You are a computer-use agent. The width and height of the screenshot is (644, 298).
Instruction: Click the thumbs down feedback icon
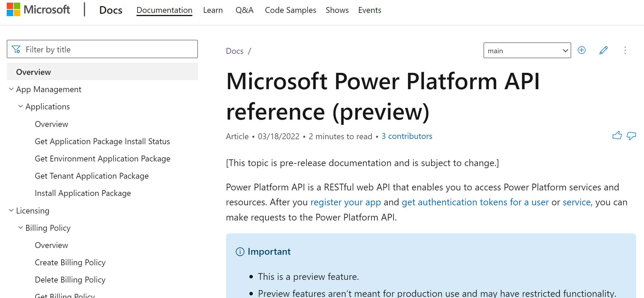[x=631, y=136]
